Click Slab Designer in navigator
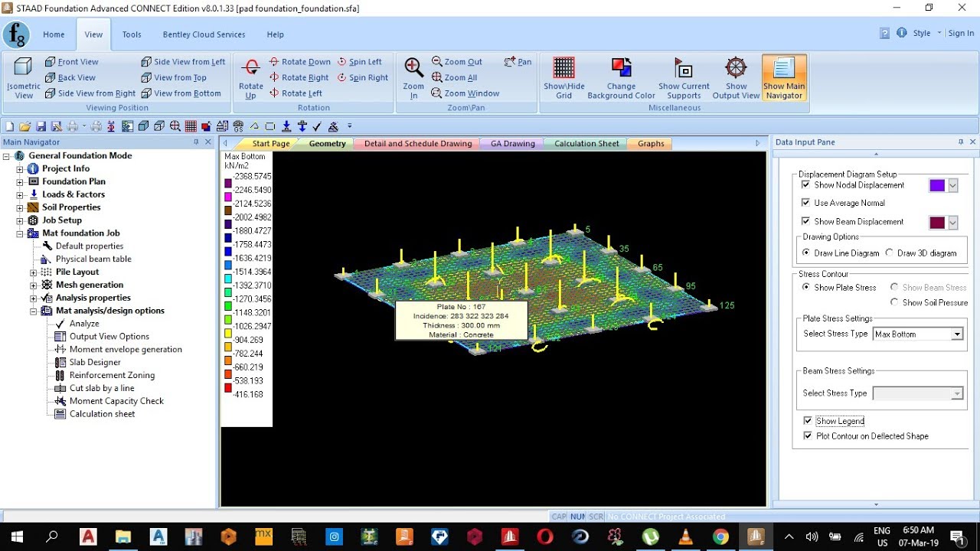Screen dimensions: 980x551 (95, 363)
